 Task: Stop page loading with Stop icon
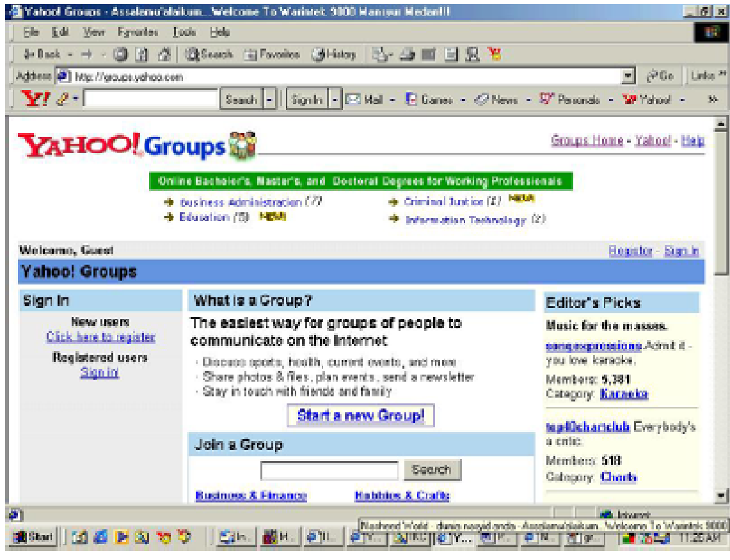(120, 54)
